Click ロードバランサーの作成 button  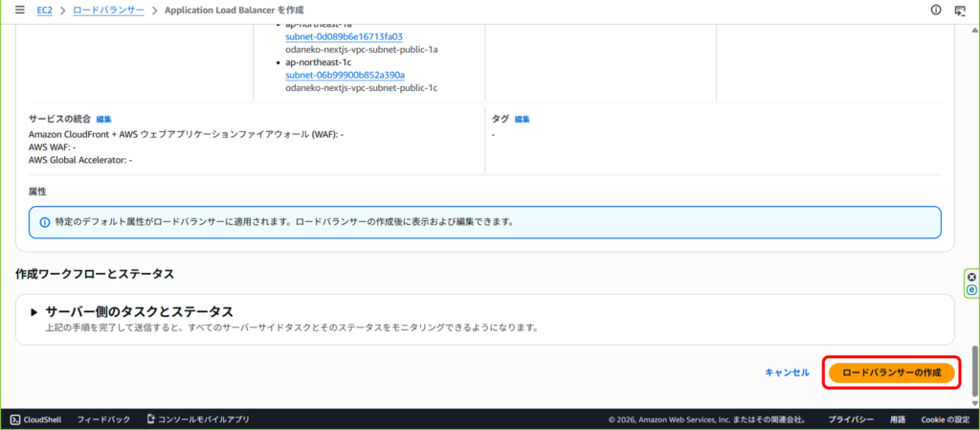point(891,372)
